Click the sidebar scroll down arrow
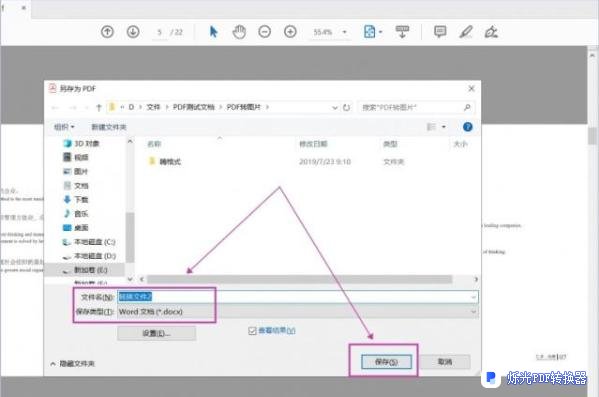The height and width of the screenshot is (397, 599). (130, 279)
